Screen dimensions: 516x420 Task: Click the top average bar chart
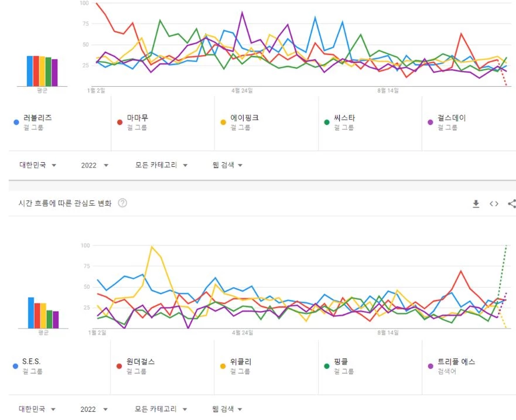click(x=42, y=71)
